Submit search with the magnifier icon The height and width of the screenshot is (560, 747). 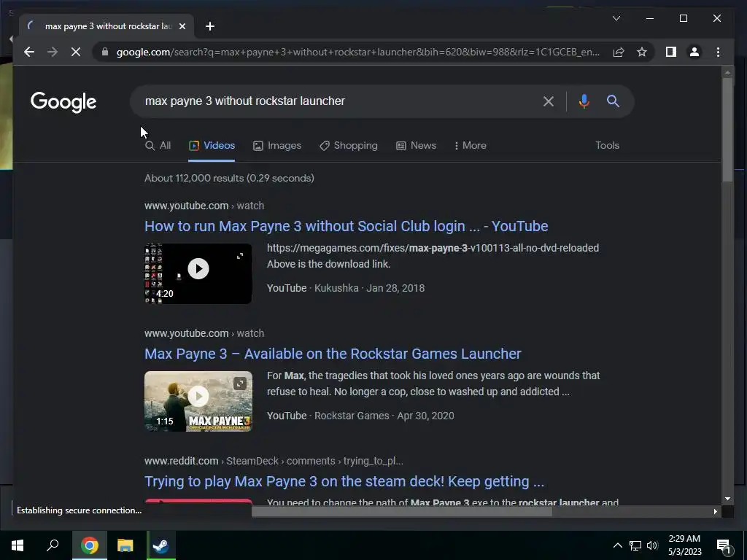[613, 101]
